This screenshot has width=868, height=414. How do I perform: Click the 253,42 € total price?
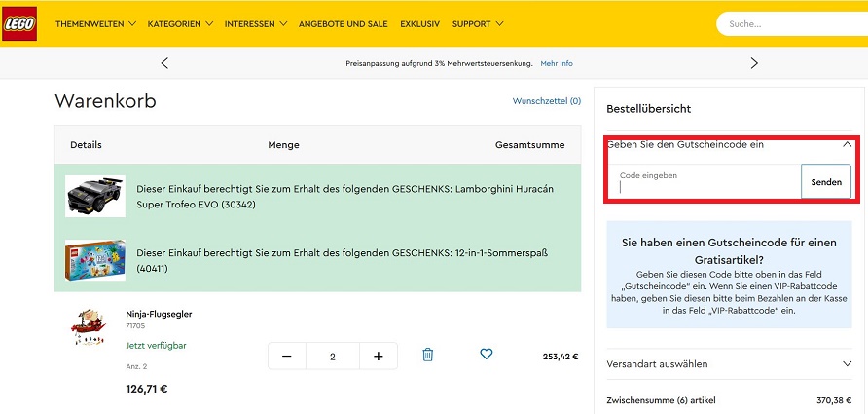click(x=561, y=357)
